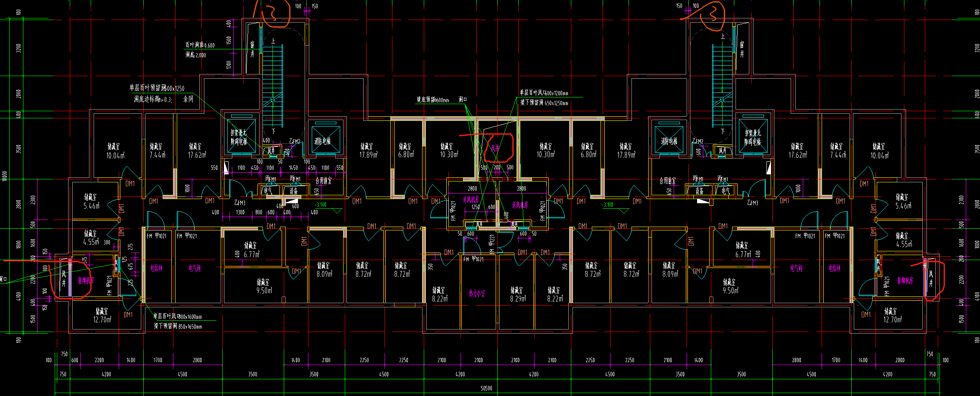The height and width of the screenshot is (396, 980).
Task: Select magenta 风井 label between 10.30㎡ rooms
Action: click(x=495, y=148)
